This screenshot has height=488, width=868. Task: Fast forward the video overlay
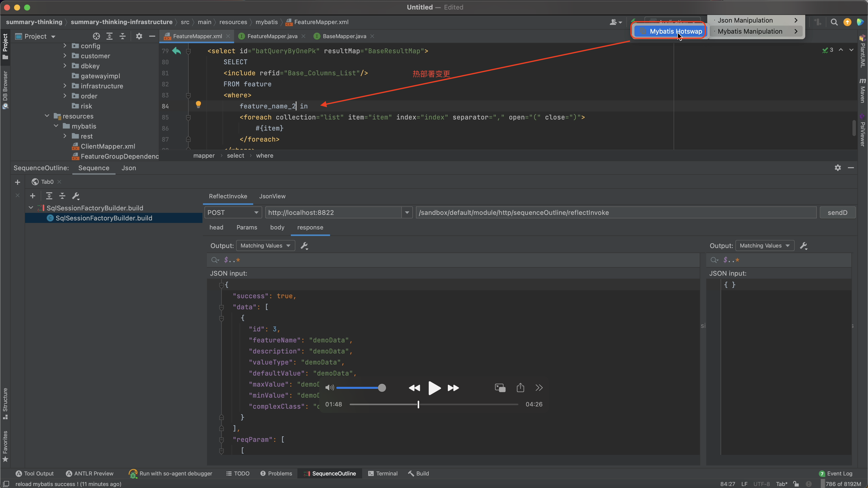coord(453,388)
